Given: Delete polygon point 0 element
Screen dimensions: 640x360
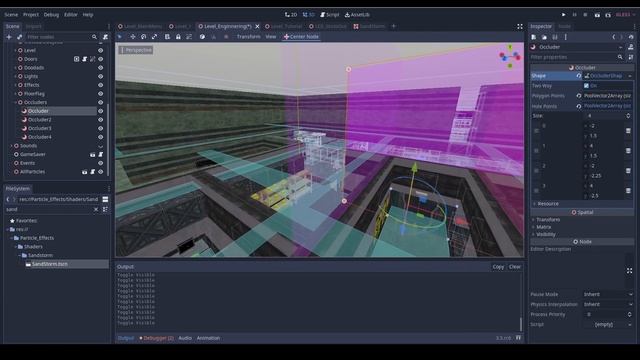Looking at the screenshot, I should point(628,131).
